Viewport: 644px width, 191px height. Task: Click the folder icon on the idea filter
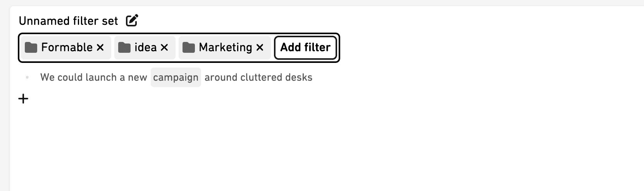click(x=124, y=47)
